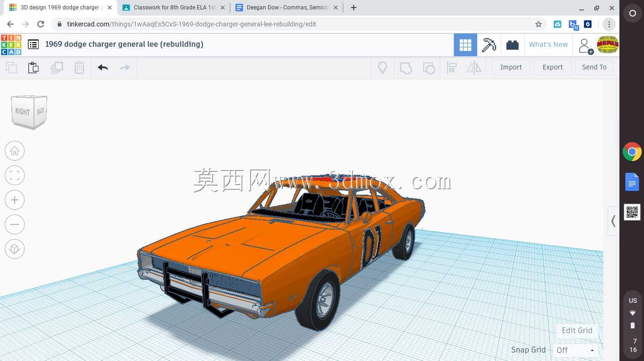Open the Snap Grid dropdown
Viewport: 644px width, 361px height.
(x=576, y=350)
